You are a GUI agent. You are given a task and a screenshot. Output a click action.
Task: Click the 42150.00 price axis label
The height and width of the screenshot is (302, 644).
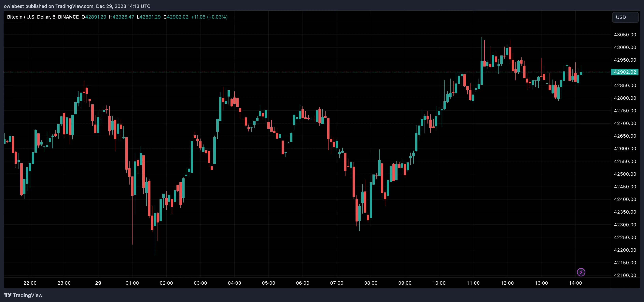(x=625, y=263)
